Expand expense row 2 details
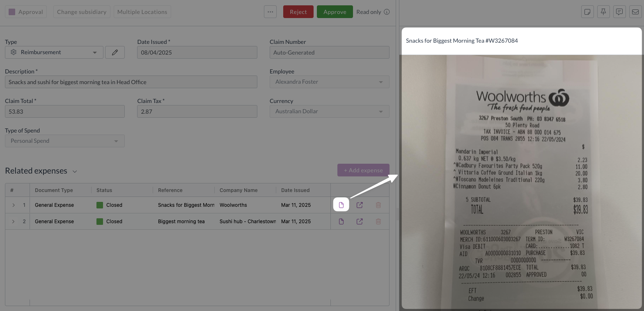This screenshot has height=311, width=644. click(x=14, y=221)
